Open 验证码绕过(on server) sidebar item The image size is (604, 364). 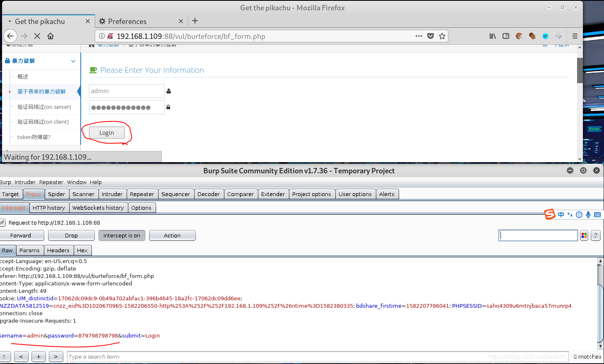click(x=44, y=107)
